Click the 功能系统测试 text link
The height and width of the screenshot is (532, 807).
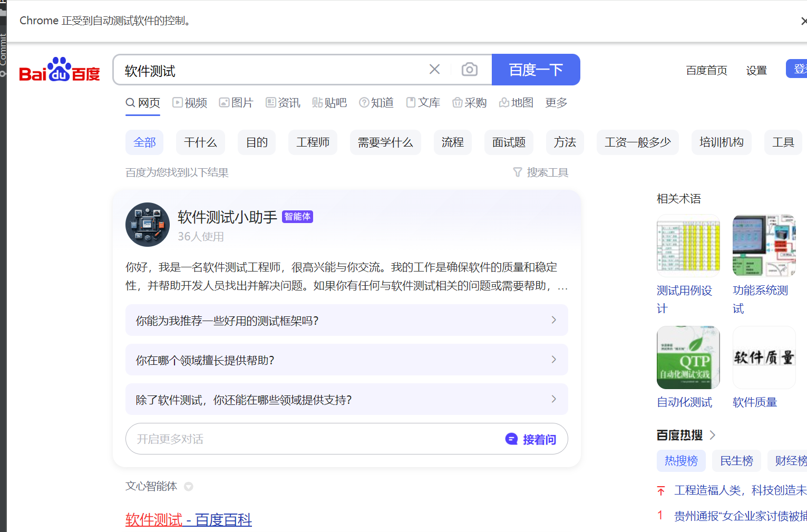pyautogui.click(x=760, y=299)
